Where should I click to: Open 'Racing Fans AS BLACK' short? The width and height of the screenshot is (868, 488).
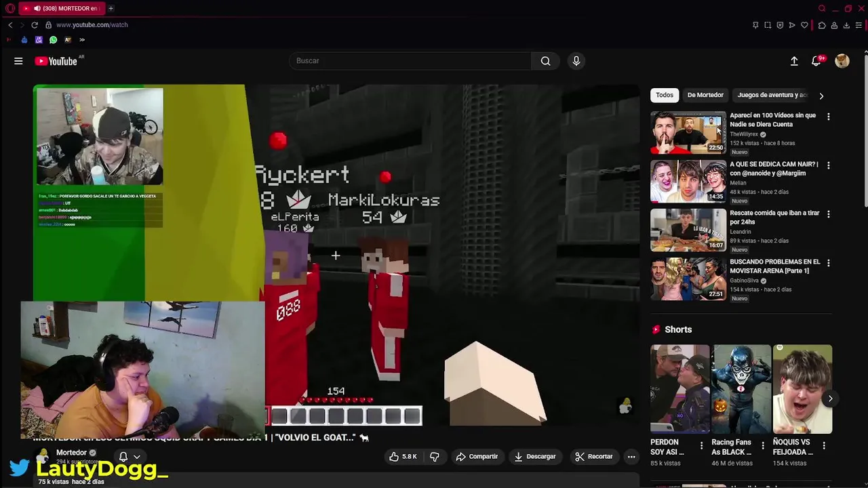coord(741,389)
